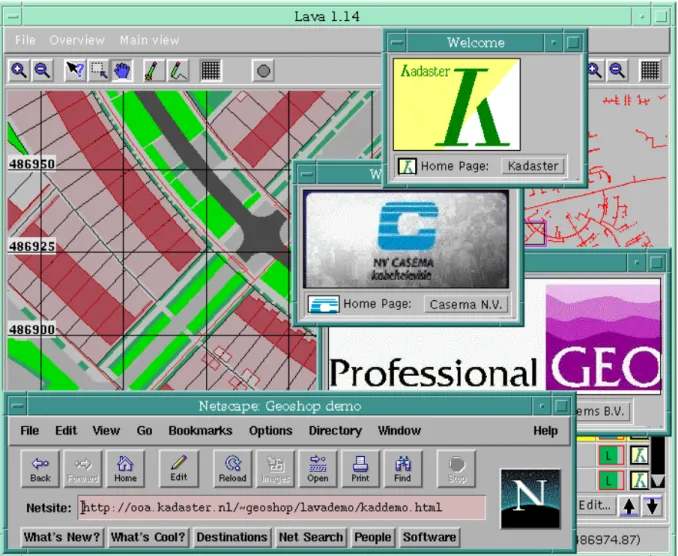Open the Netscape window menu button
Image resolution: width=678 pixels, height=556 pixels.
18,406
